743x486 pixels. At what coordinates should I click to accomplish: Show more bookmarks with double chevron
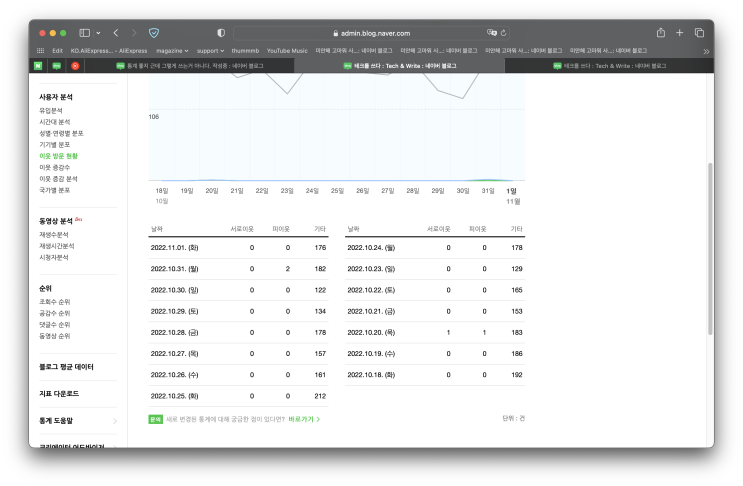pyautogui.click(x=706, y=51)
